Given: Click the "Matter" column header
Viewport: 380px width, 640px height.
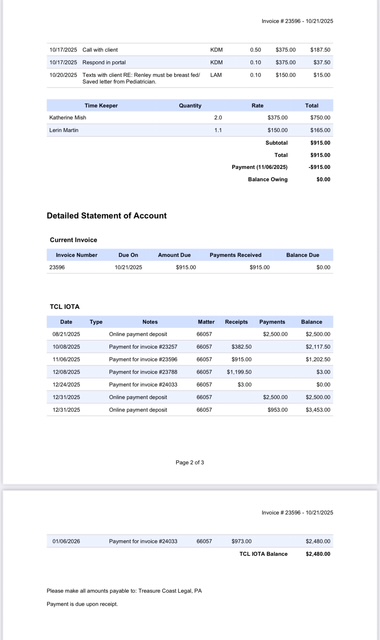Looking at the screenshot, I should tap(206, 322).
